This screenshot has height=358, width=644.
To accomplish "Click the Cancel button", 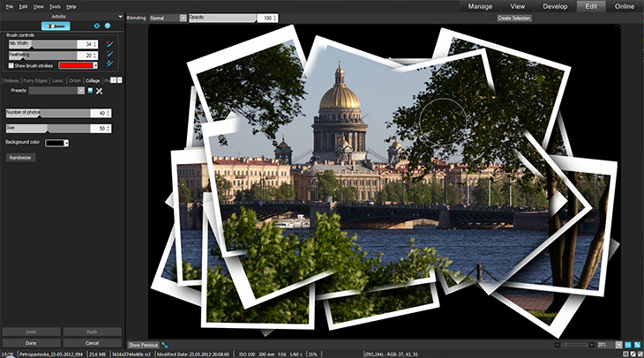I will [x=93, y=343].
